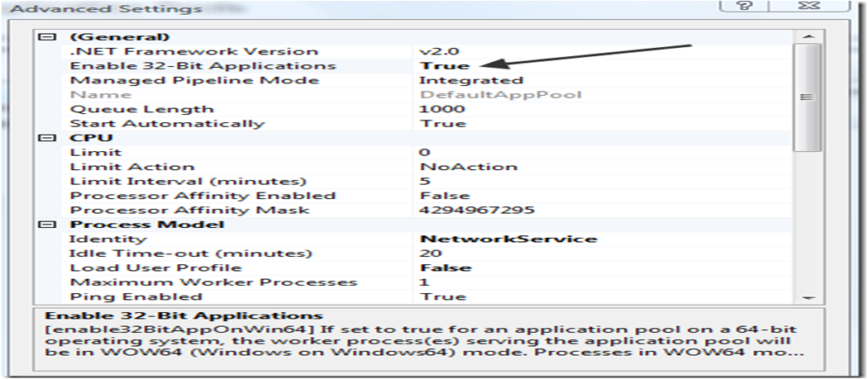Click the bold True value for 32-Bit Applications
Screen dimensions: 868x379
tap(445, 66)
